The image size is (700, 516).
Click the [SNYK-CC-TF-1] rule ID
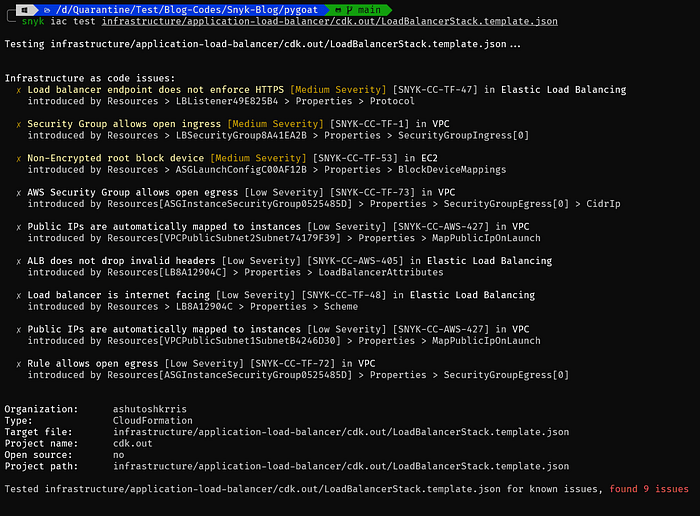[369, 124]
